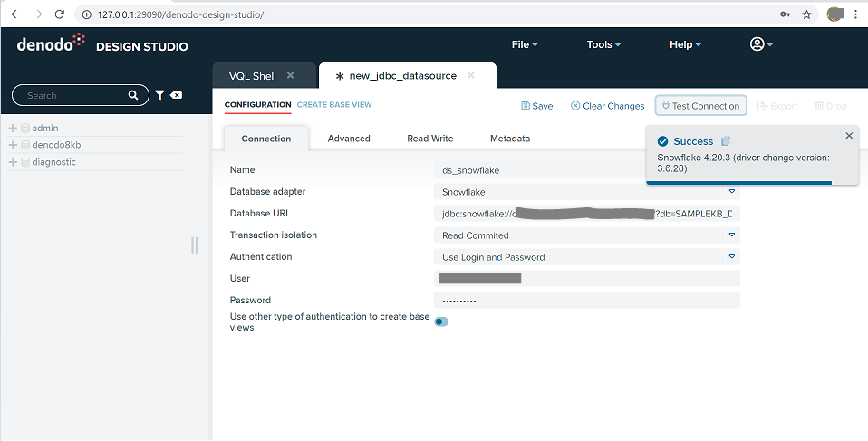Click the CONFIGURATION link
This screenshot has height=441, width=868.
pos(257,104)
